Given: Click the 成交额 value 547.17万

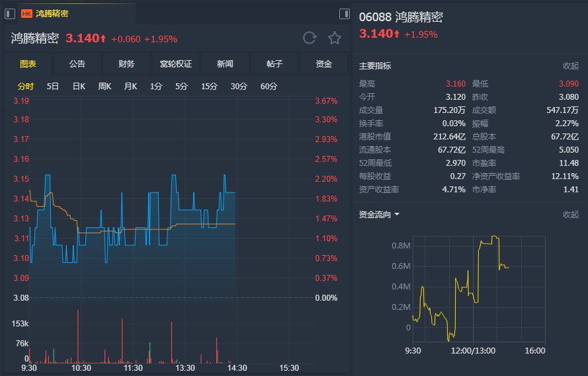Looking at the screenshot, I should (x=562, y=110).
